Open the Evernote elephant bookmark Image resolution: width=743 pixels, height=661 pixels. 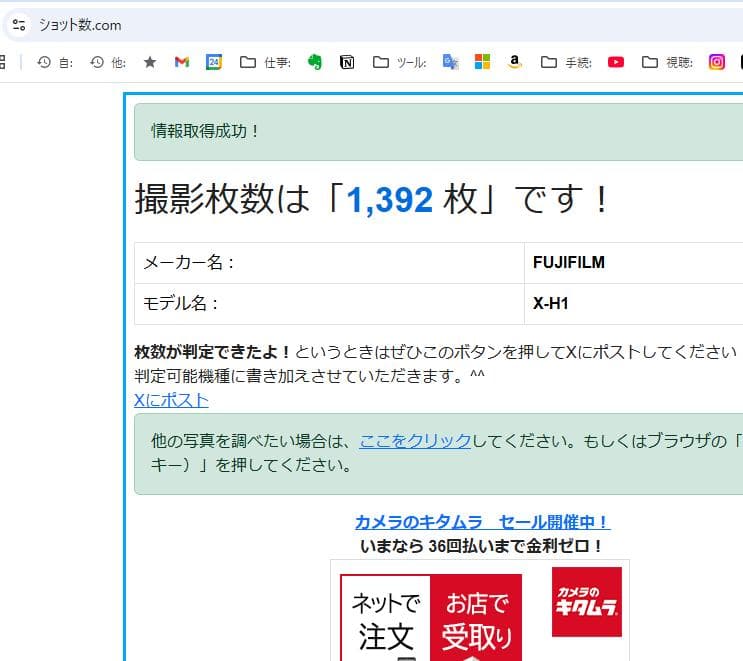(315, 62)
